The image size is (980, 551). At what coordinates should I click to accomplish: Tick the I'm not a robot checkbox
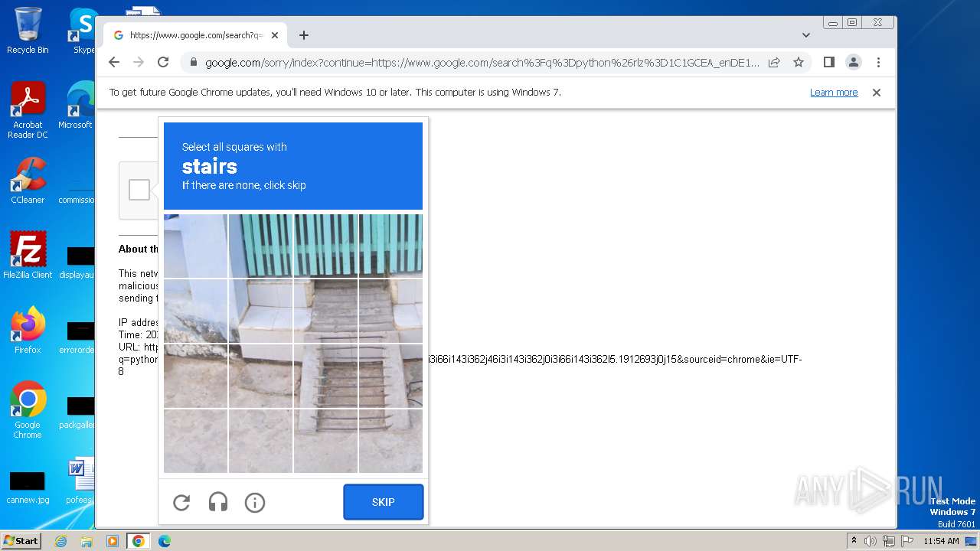[x=139, y=190]
